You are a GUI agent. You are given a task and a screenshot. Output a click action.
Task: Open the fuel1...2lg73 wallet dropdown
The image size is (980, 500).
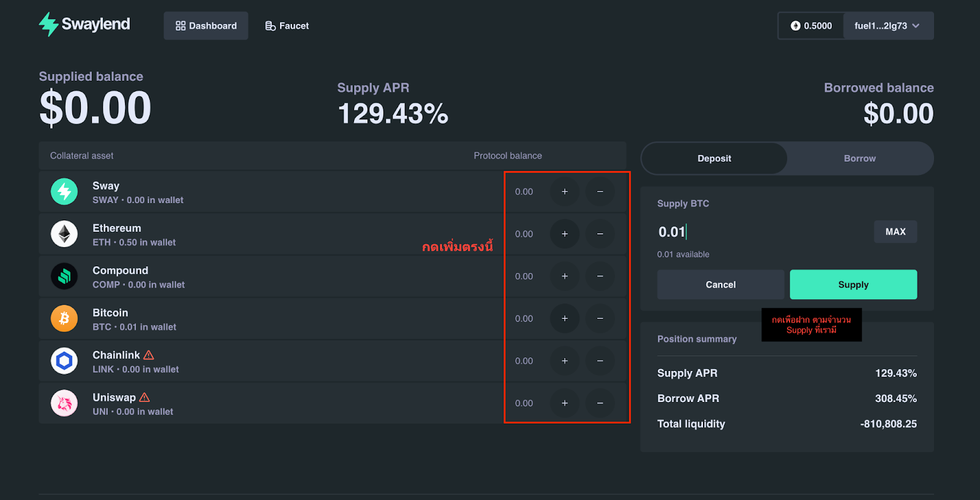tap(888, 26)
